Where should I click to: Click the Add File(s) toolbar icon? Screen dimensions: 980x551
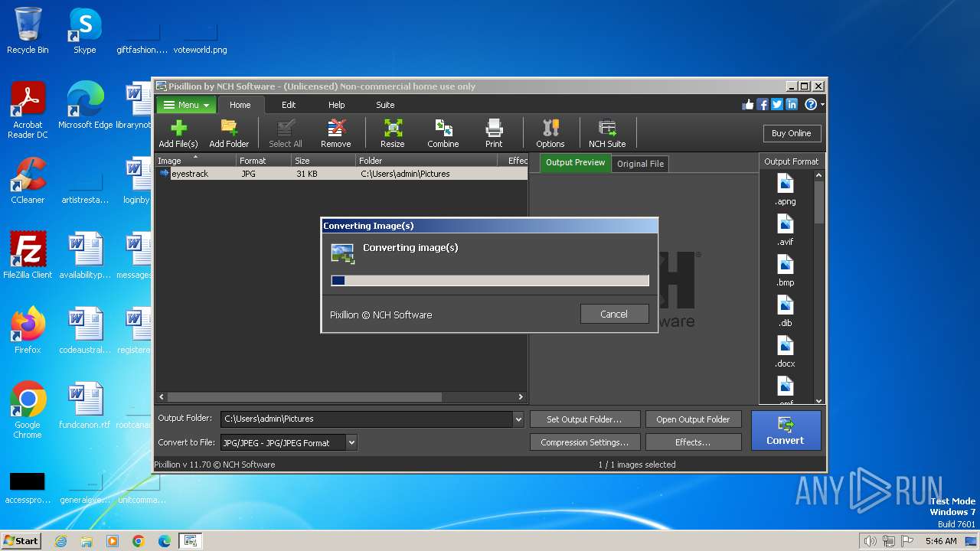178,133
